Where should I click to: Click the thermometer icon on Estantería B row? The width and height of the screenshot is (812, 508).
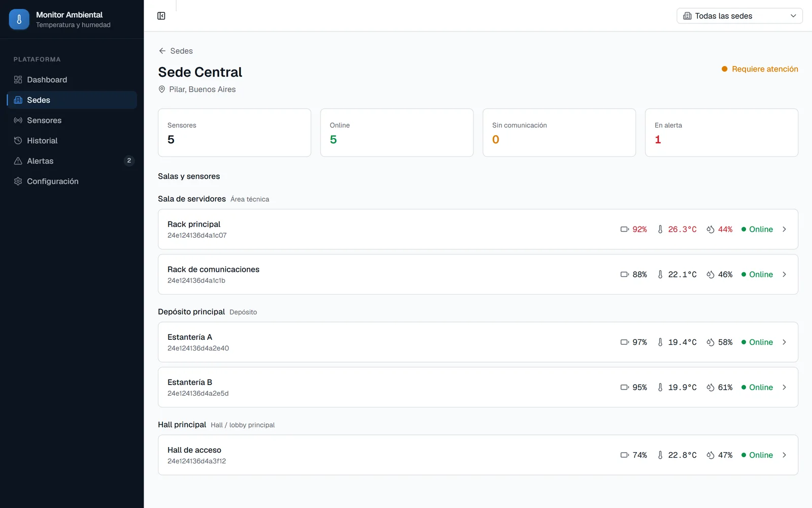[660, 387]
